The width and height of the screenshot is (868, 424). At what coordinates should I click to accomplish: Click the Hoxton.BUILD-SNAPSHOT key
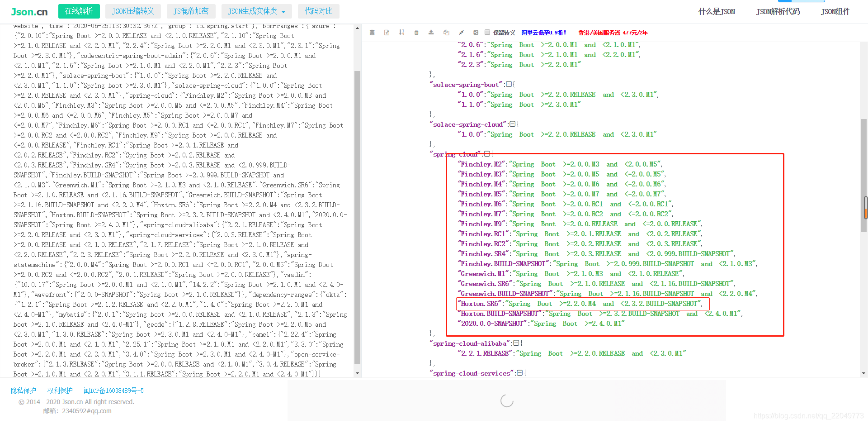(x=500, y=314)
